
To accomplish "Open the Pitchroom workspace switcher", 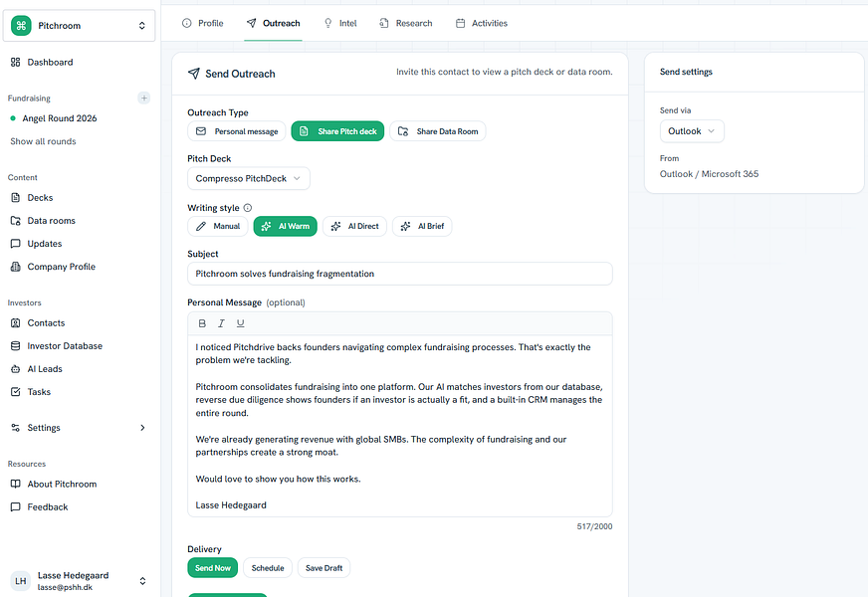I will pyautogui.click(x=80, y=26).
